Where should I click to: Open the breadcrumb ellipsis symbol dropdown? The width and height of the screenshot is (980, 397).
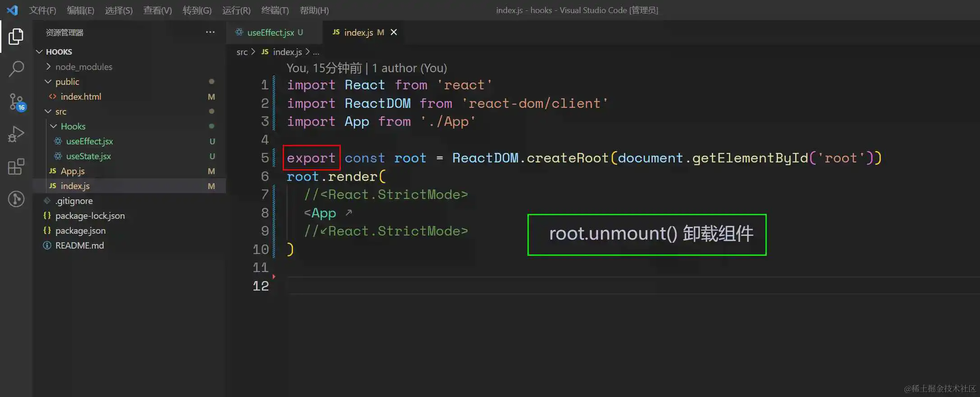coord(316,52)
